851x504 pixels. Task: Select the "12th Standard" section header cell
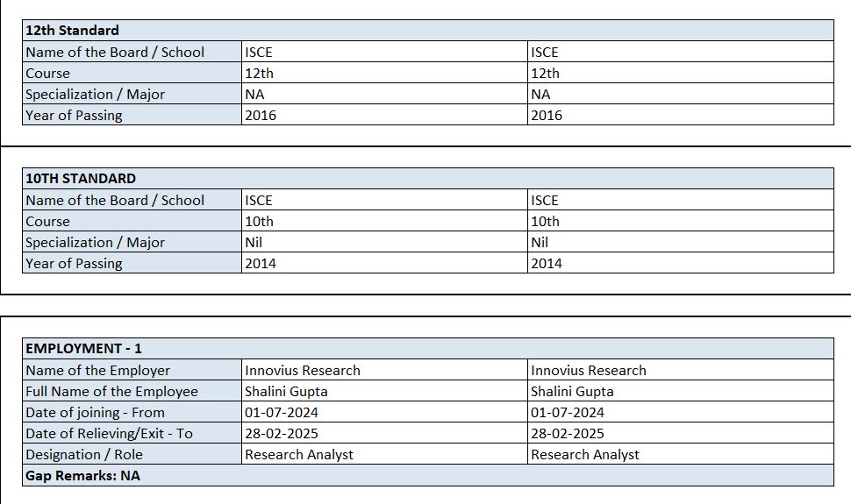72,31
